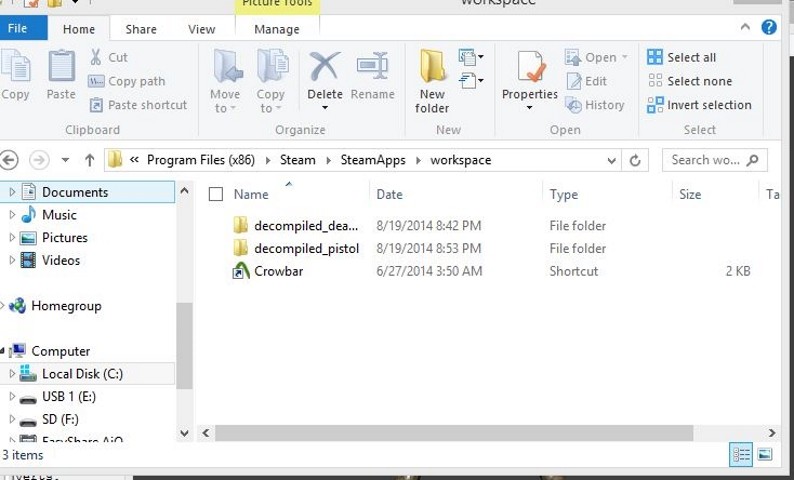Click Program Files (x86) in the breadcrumb
The height and width of the screenshot is (480, 794).
click(201, 160)
